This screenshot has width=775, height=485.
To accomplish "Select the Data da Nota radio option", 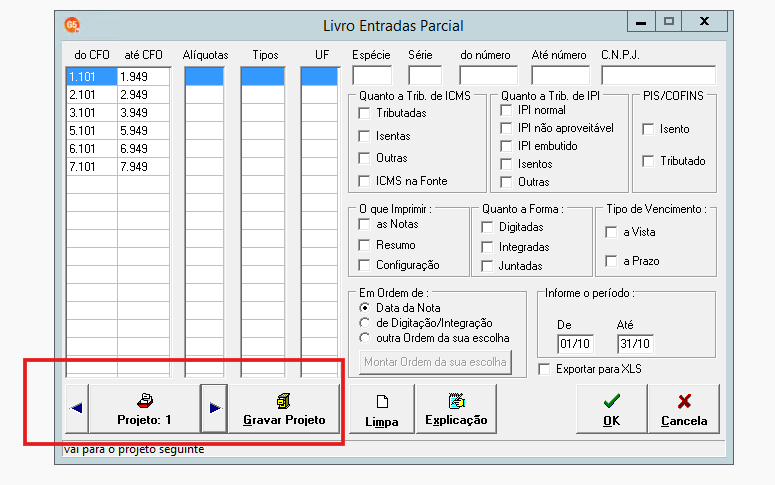I will (365, 308).
